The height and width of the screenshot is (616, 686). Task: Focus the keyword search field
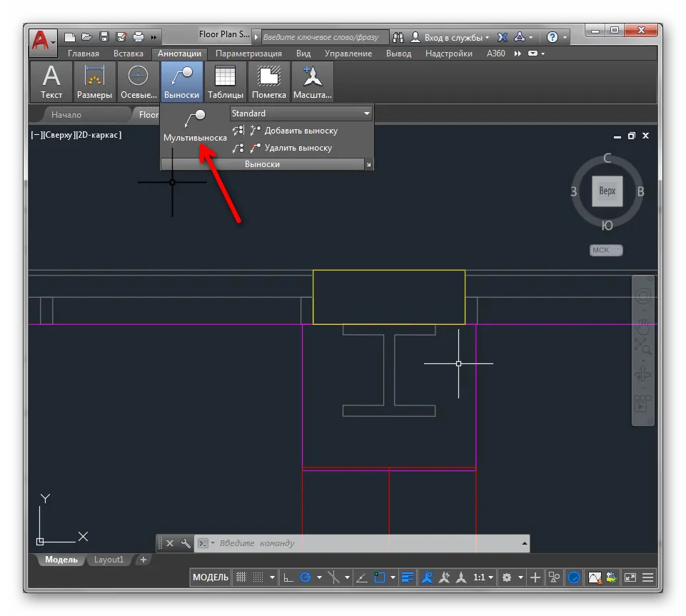325,38
